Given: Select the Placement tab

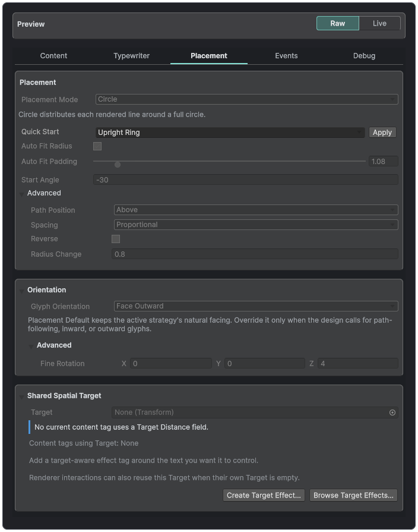Looking at the screenshot, I should point(209,56).
